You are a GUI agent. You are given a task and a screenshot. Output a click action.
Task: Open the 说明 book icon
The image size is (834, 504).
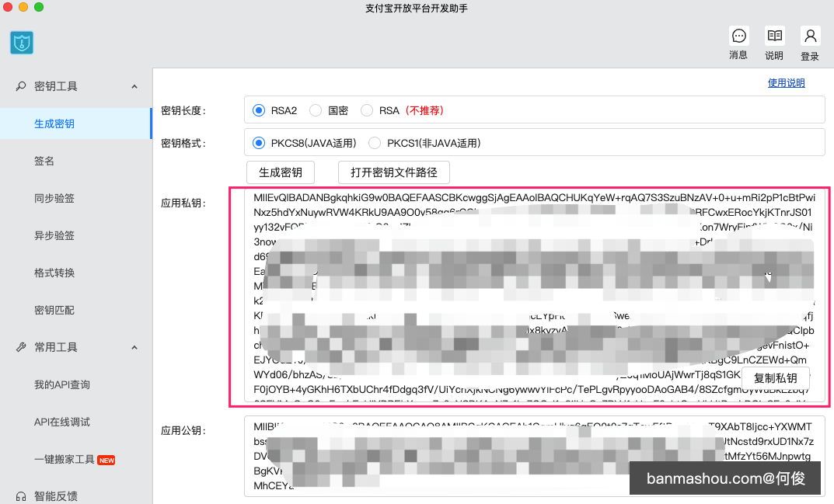coord(774,36)
